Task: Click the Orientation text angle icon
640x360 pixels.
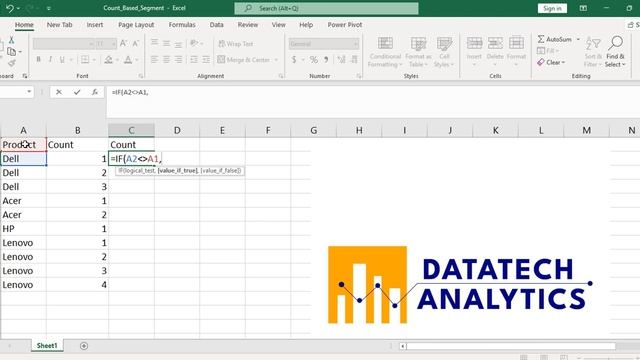Action: click(194, 43)
